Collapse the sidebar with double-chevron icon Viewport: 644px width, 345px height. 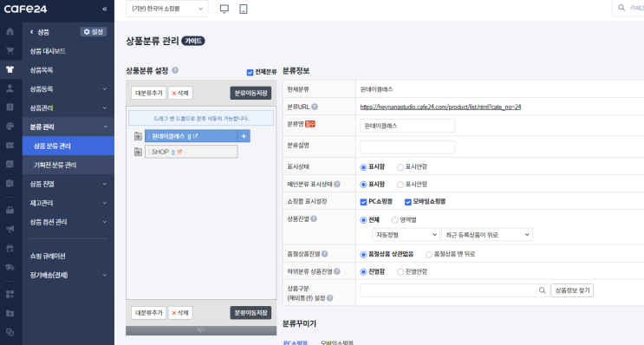click(x=104, y=9)
